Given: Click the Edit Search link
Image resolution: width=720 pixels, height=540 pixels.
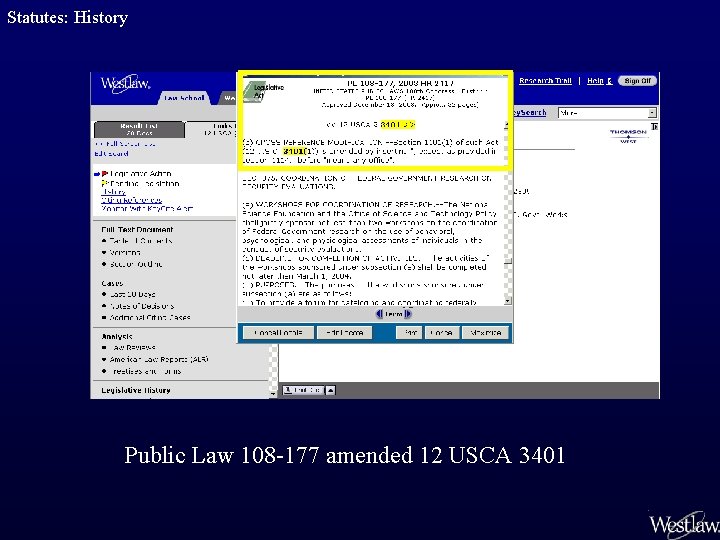Looking at the screenshot, I should click(112, 153).
